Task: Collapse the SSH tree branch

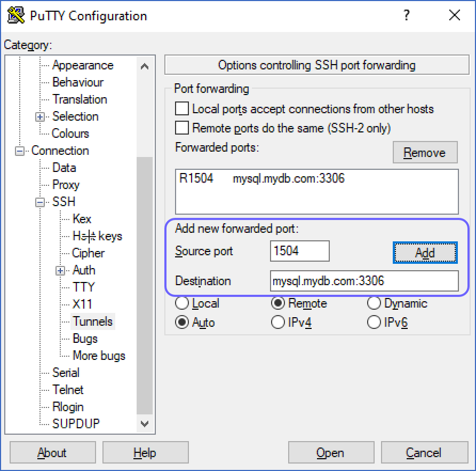Action: point(40,202)
